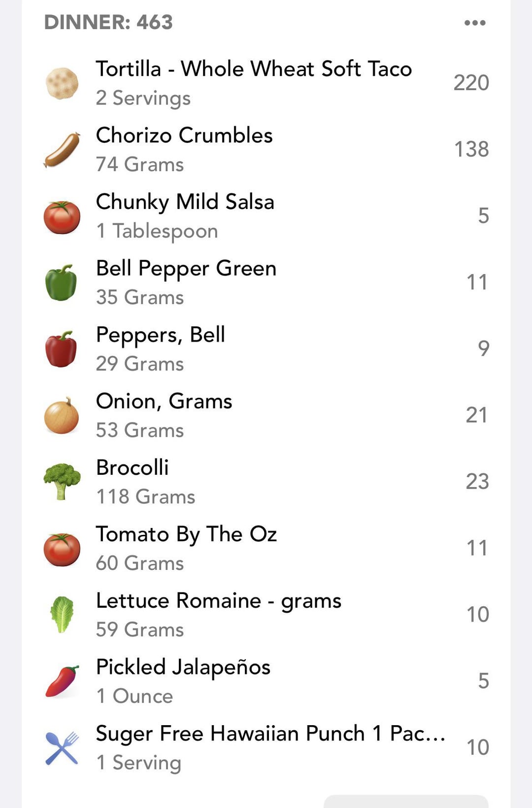The width and height of the screenshot is (532, 808).
Task: Select Chunky Mild Salsa food item
Action: click(185, 202)
